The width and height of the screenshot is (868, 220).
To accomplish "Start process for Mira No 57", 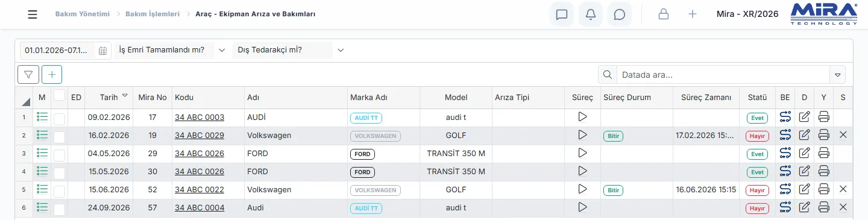I will click(582, 207).
